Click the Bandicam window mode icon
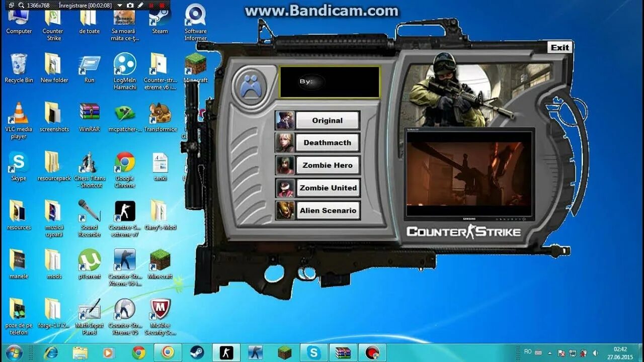Viewport: 644px width, 362px height. pos(11,6)
